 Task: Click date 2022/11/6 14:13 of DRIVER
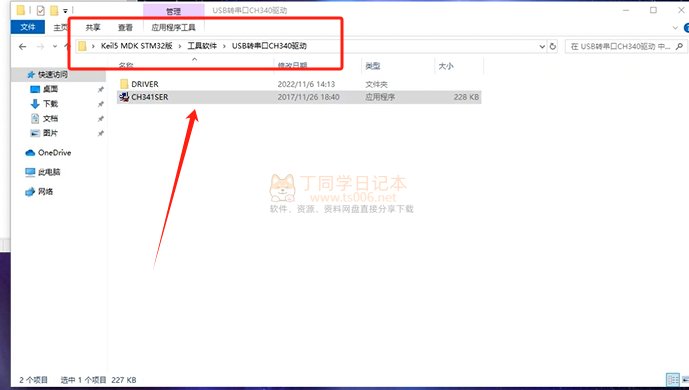[306, 84]
